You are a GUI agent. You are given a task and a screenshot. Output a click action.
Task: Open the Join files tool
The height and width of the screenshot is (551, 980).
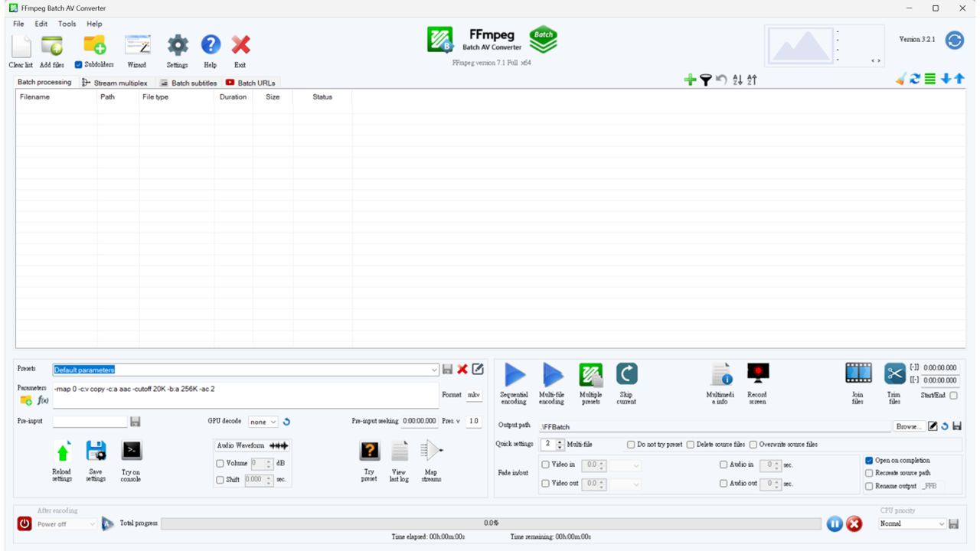pyautogui.click(x=858, y=373)
